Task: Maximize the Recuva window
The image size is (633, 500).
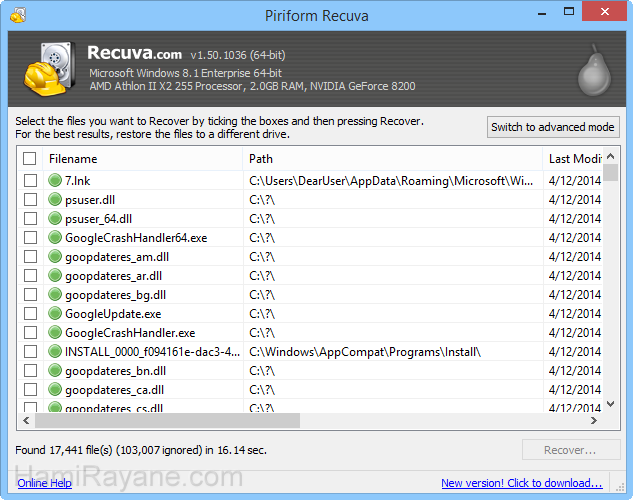Action: (x=569, y=11)
